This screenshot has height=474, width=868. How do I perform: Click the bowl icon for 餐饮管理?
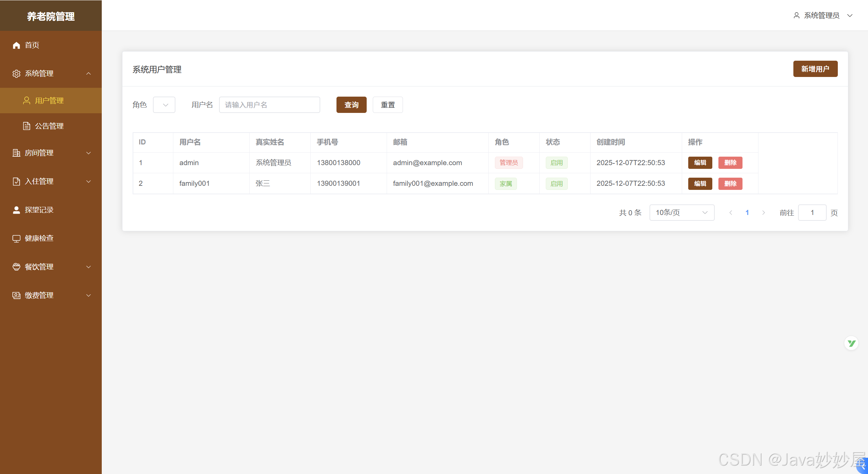pos(16,267)
